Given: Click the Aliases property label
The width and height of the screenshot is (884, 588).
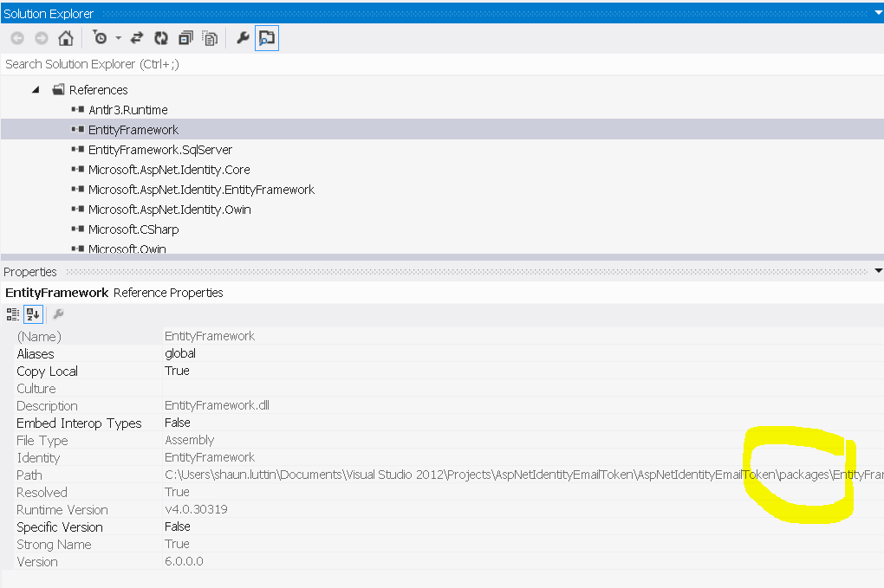Looking at the screenshot, I should point(36,353).
